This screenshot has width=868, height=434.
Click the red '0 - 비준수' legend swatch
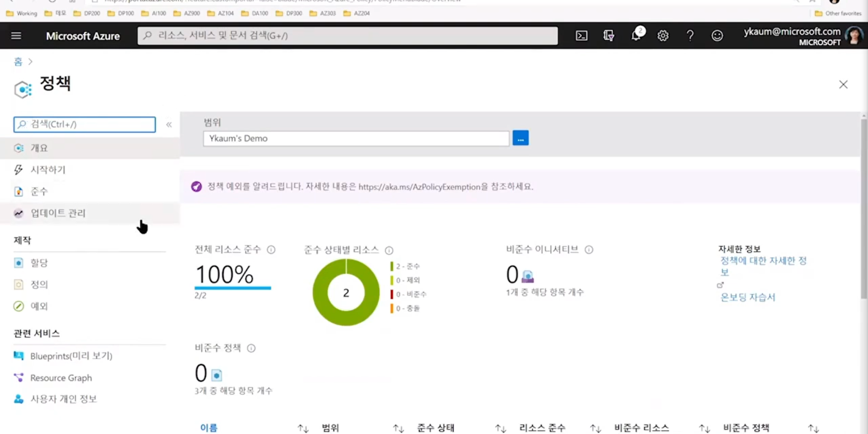point(392,294)
